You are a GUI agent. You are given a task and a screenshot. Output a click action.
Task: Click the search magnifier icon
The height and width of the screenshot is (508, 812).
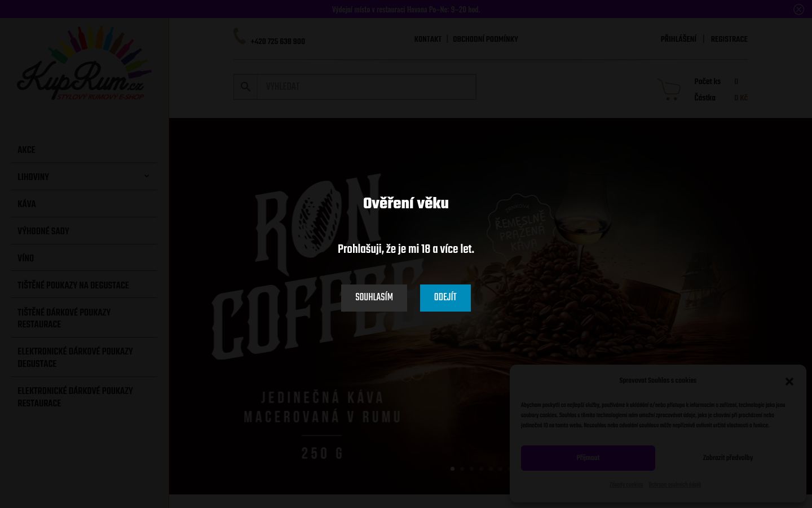coord(245,87)
